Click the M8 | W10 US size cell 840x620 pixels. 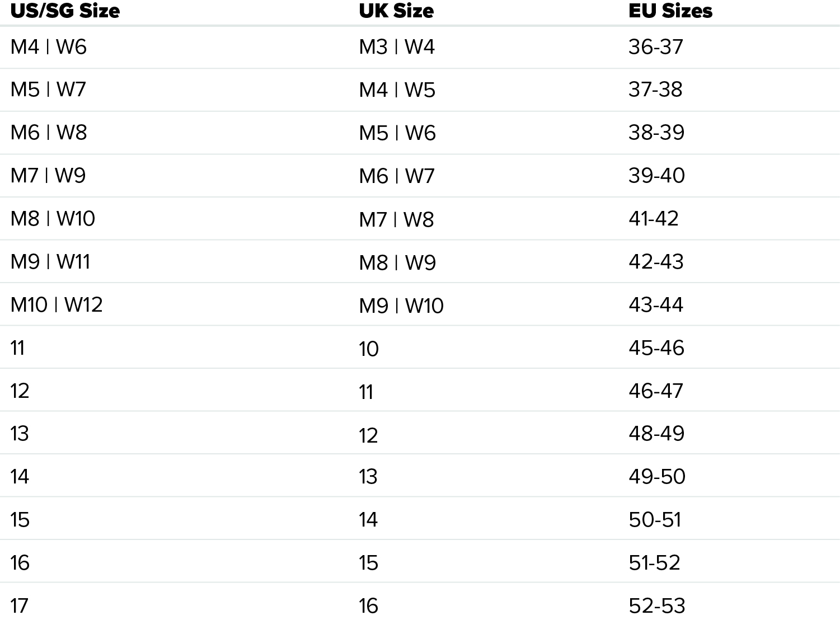[53, 219]
